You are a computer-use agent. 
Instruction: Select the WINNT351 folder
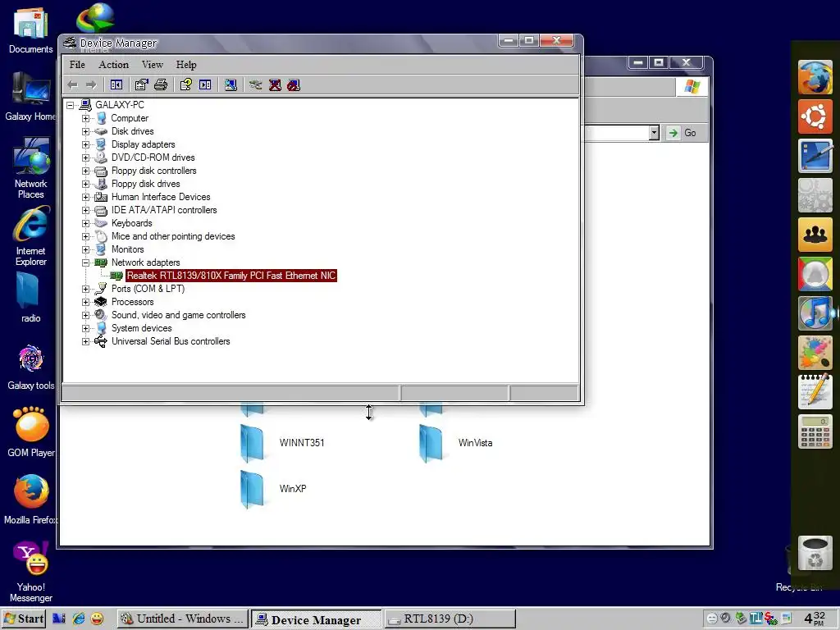click(x=283, y=443)
